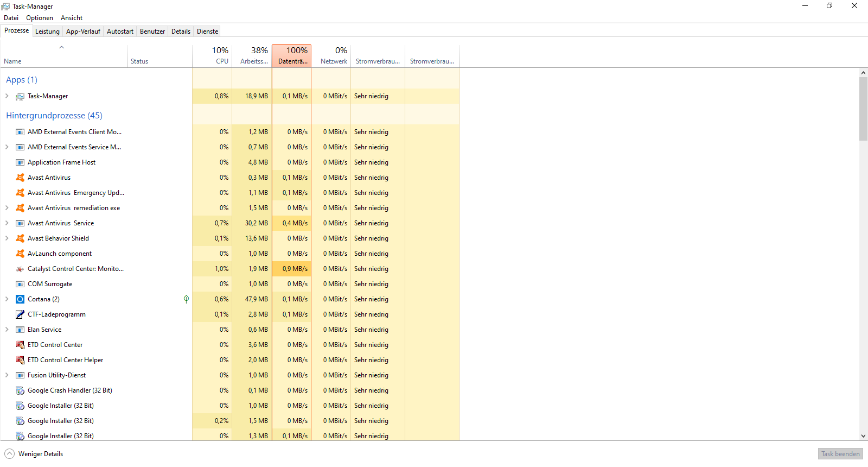Click the COM Surrogate process icon
This screenshot has height=467, width=868.
tap(20, 284)
